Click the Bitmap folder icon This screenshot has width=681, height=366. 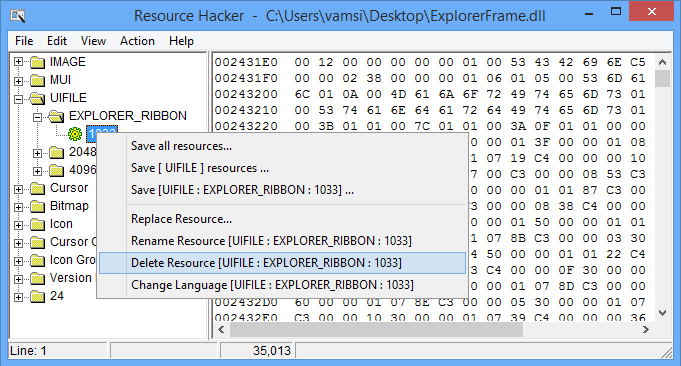tap(38, 207)
